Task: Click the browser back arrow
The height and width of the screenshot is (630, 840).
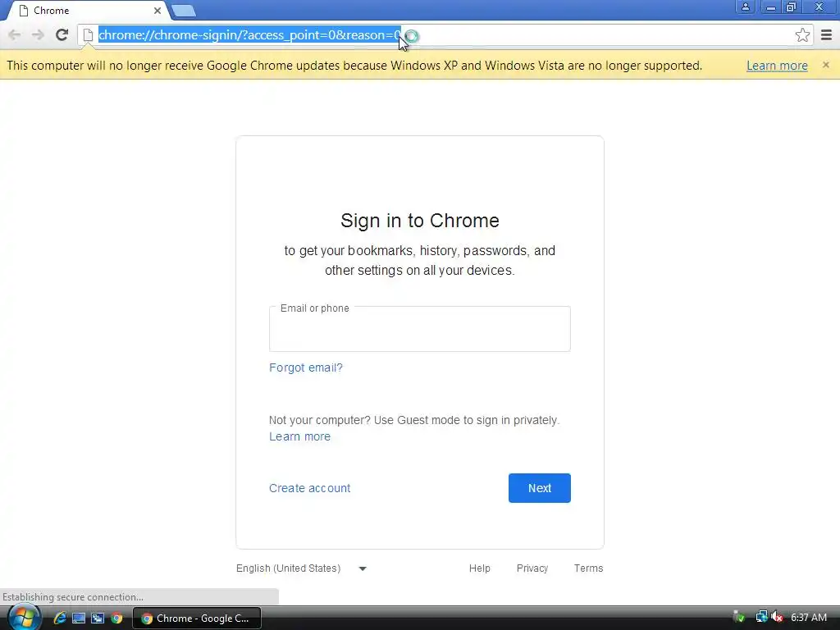Action: 15,34
